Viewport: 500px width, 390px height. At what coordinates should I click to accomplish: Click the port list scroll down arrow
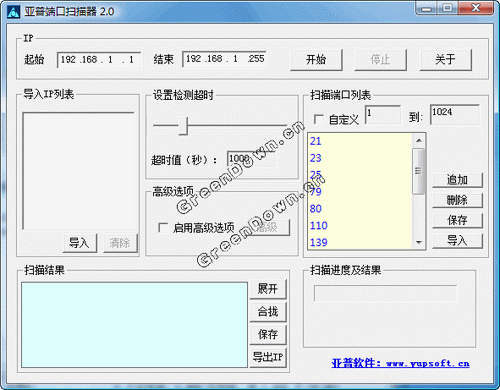pos(419,242)
